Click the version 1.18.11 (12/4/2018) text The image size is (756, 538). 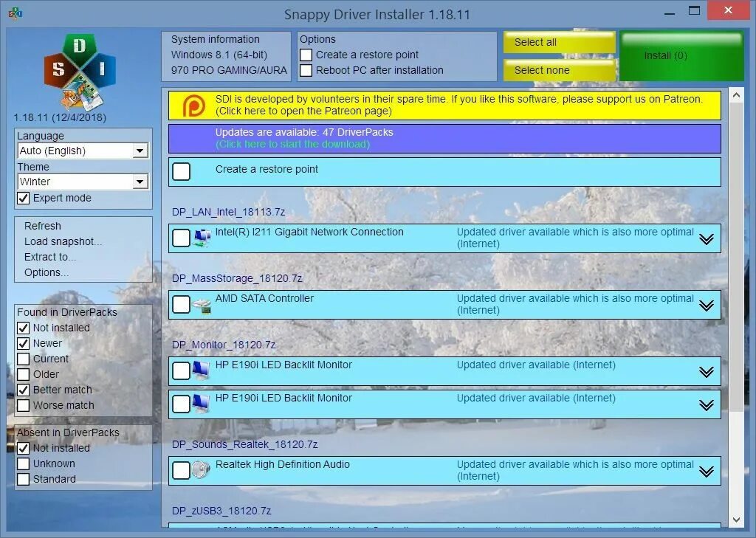click(60, 117)
